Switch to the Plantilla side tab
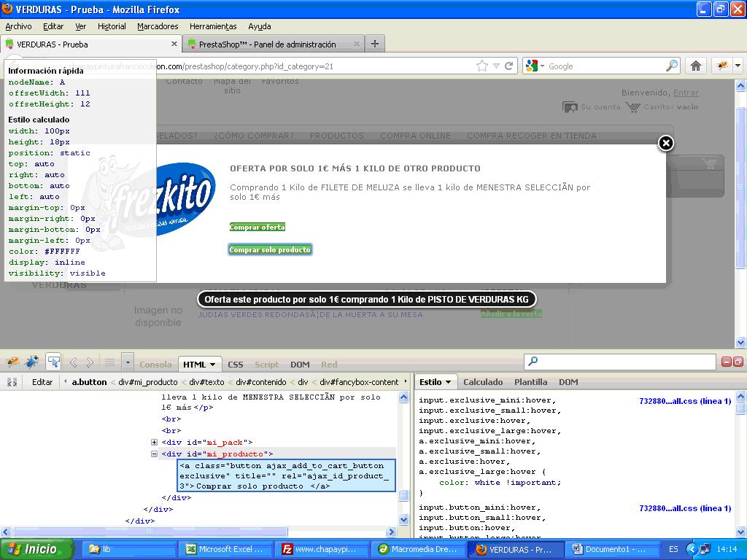Image resolution: width=747 pixels, height=560 pixels. point(531,382)
